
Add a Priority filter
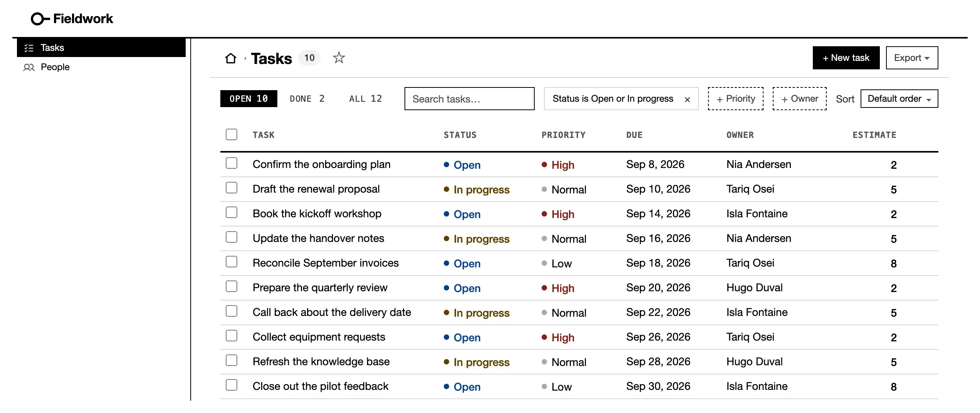pyautogui.click(x=735, y=99)
